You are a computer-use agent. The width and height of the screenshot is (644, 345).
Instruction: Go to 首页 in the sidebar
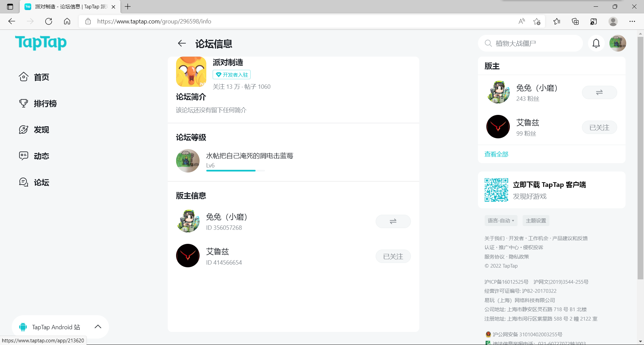[x=34, y=77]
